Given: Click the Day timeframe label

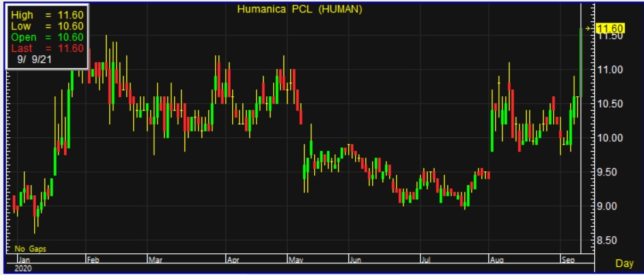Looking at the screenshot, I should click(624, 264).
